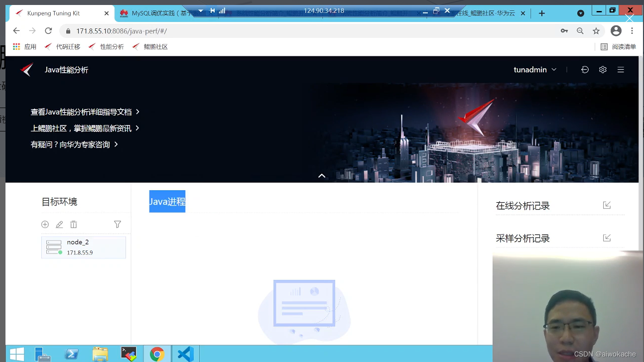This screenshot has height=362, width=644.
Task: Edit target environment using the pencil icon
Action: click(x=59, y=224)
